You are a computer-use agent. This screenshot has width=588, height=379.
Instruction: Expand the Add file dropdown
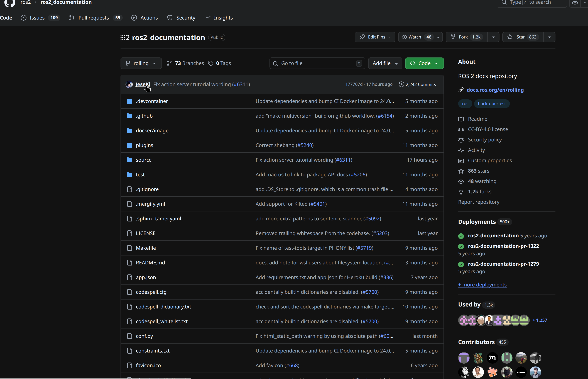pyautogui.click(x=385, y=63)
